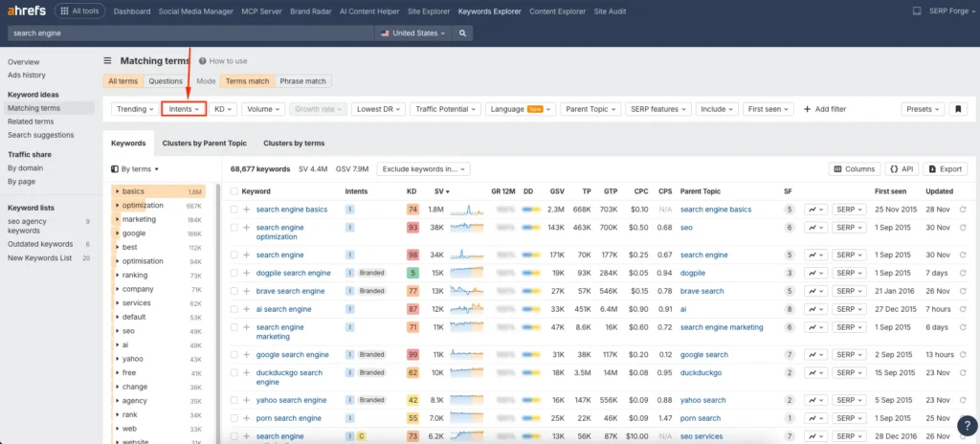Open Content Explorer in top navigation

pos(558,11)
